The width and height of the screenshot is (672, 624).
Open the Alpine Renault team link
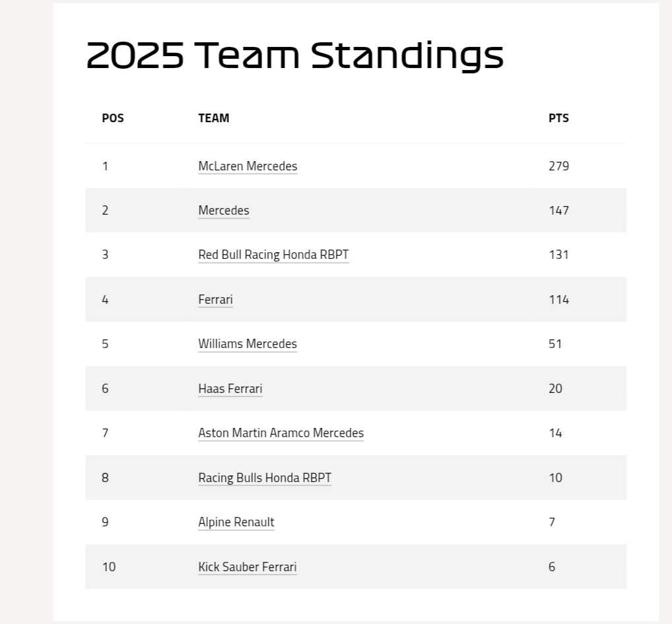236,522
